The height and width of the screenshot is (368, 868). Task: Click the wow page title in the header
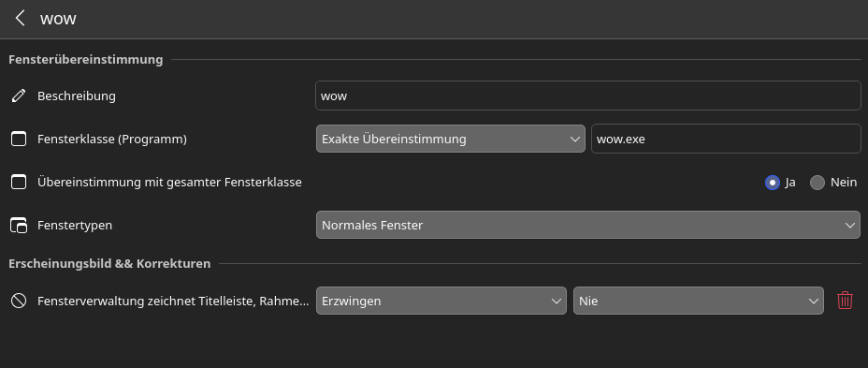click(x=58, y=19)
